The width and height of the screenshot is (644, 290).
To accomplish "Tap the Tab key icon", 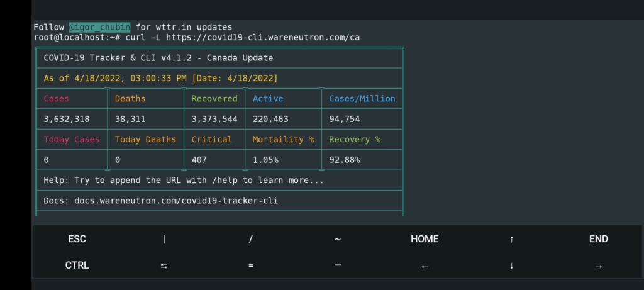I will click(164, 265).
